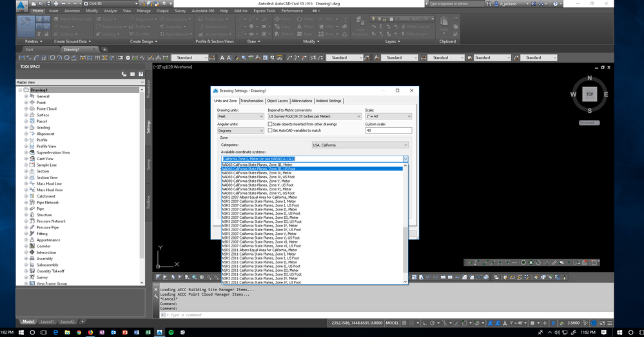This screenshot has height=337, width=644.
Task: Check Scale objects inserted from other drawings
Action: tap(270, 124)
